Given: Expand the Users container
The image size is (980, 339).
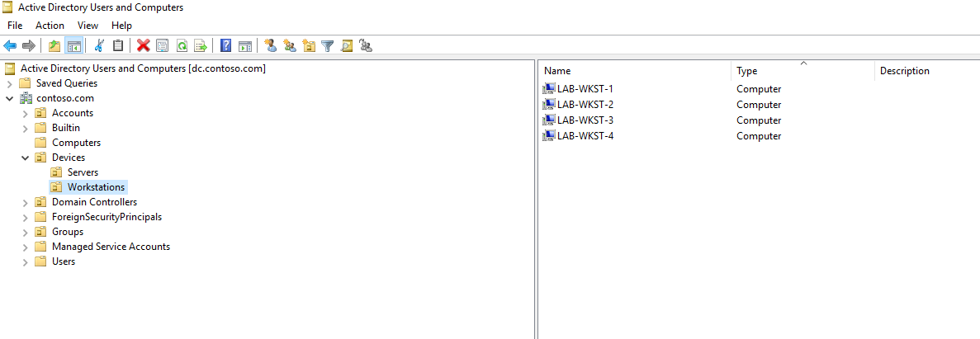Looking at the screenshot, I should [25, 261].
